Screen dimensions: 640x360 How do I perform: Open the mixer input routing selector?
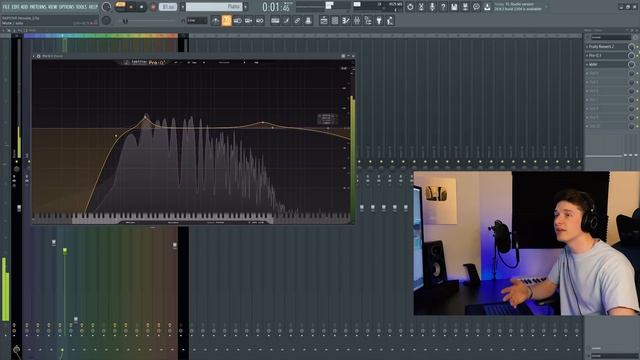(611, 37)
